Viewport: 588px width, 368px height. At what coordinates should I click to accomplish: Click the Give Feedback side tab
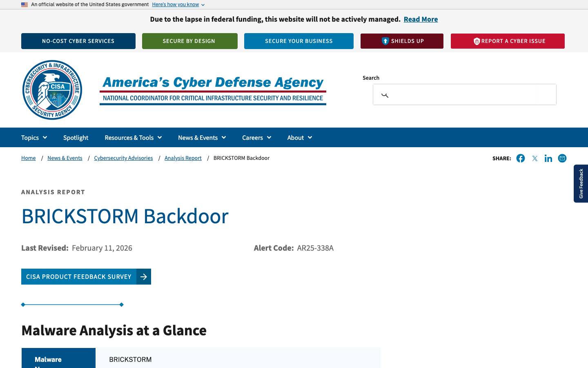581,184
